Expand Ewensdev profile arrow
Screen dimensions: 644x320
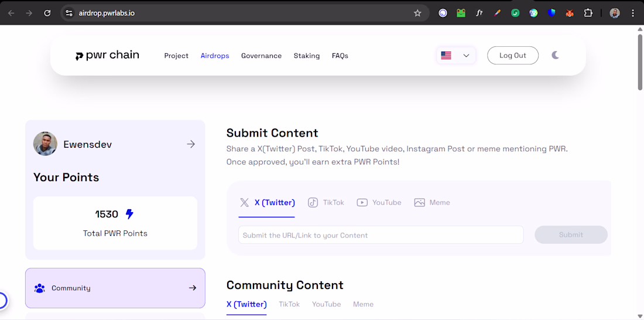pyautogui.click(x=191, y=144)
